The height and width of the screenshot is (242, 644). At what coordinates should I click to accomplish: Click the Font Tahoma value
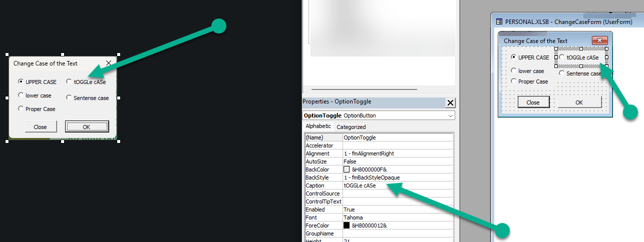(x=398, y=217)
